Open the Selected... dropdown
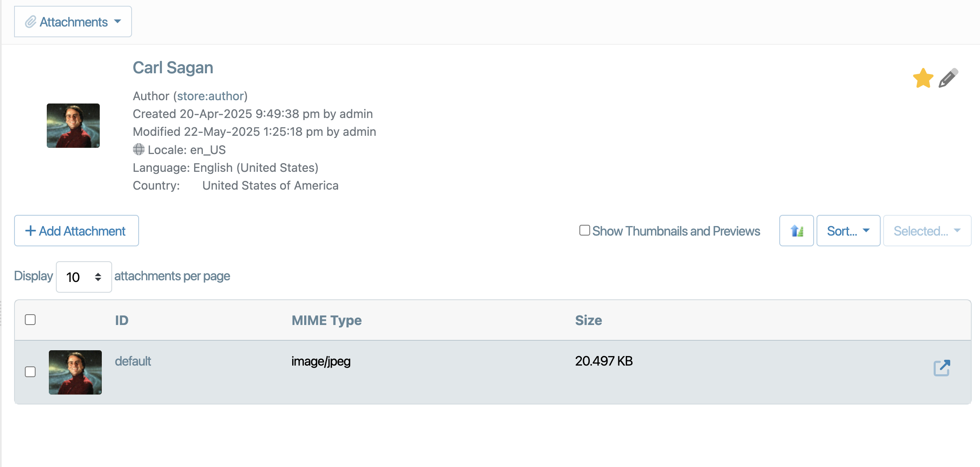 pos(927,231)
